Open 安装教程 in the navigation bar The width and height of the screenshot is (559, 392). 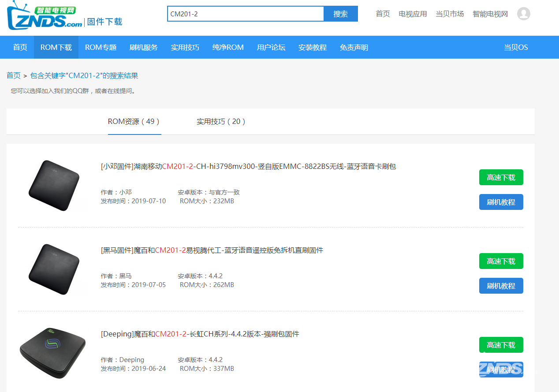click(x=313, y=47)
